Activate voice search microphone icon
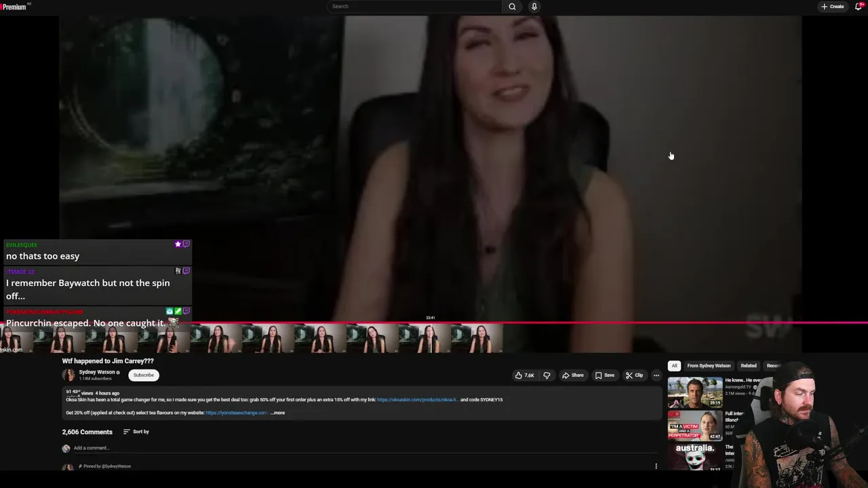Viewport: 868px width, 488px height. 534,7
